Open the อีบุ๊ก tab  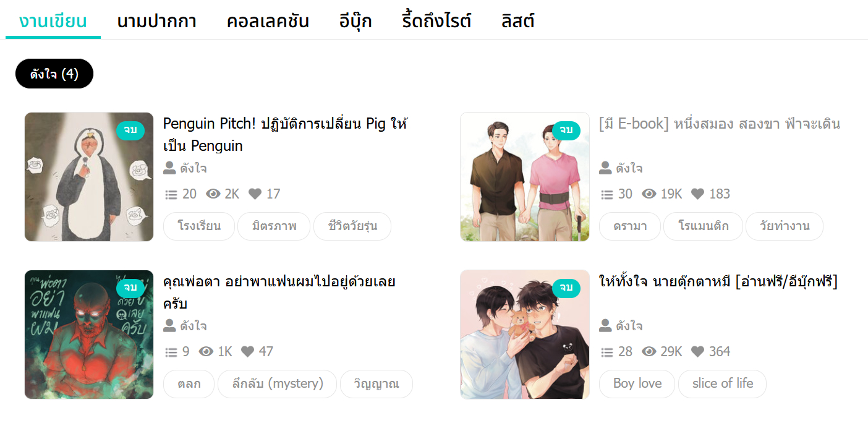click(x=355, y=22)
